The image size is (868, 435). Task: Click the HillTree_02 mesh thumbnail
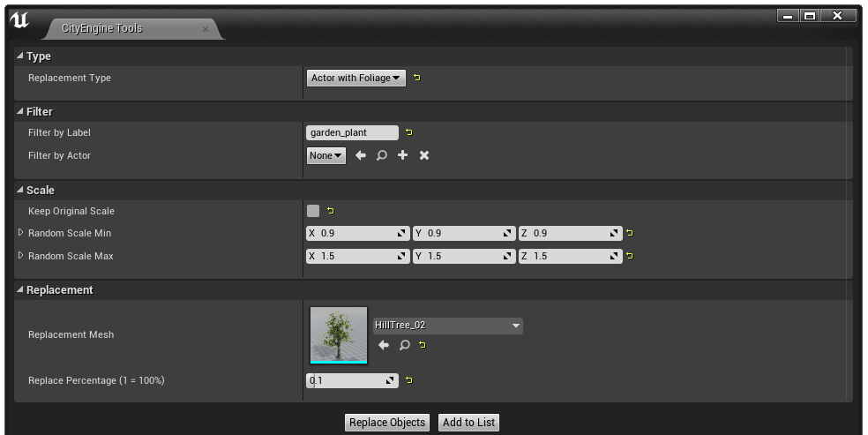(x=338, y=335)
